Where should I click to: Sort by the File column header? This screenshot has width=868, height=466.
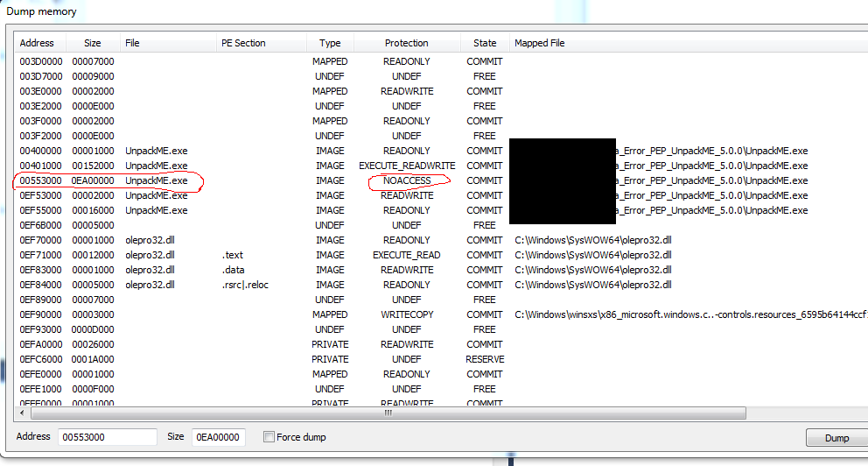(133, 43)
